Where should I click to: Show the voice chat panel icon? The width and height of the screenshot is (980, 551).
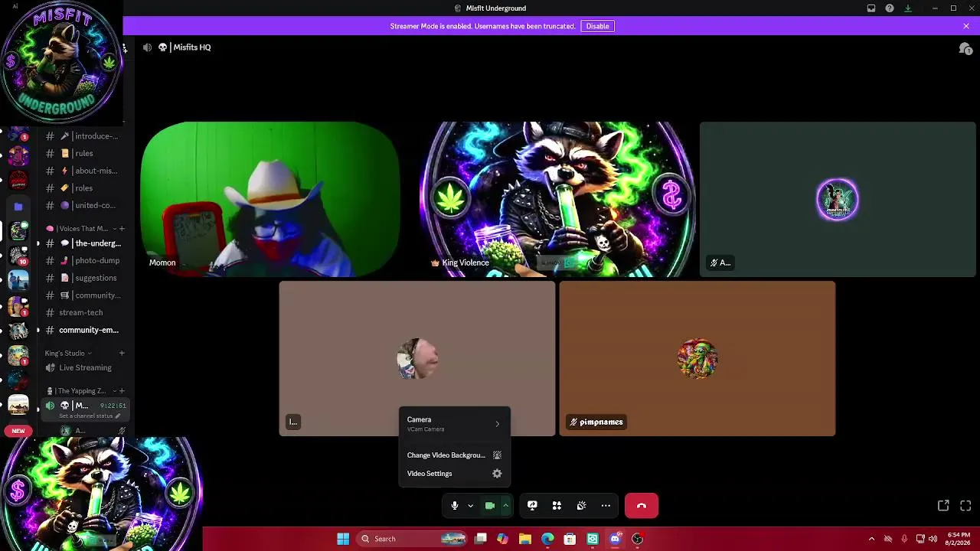point(965,48)
